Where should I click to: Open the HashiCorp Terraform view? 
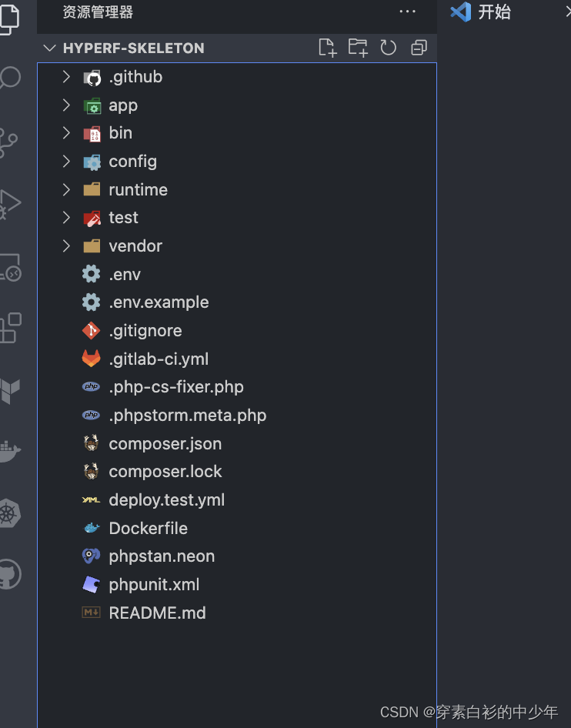[11, 389]
